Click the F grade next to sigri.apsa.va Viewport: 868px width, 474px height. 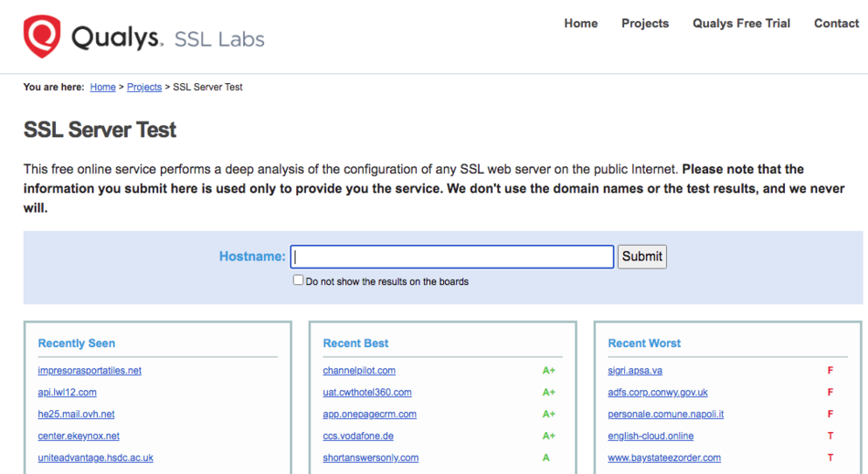[831, 371]
